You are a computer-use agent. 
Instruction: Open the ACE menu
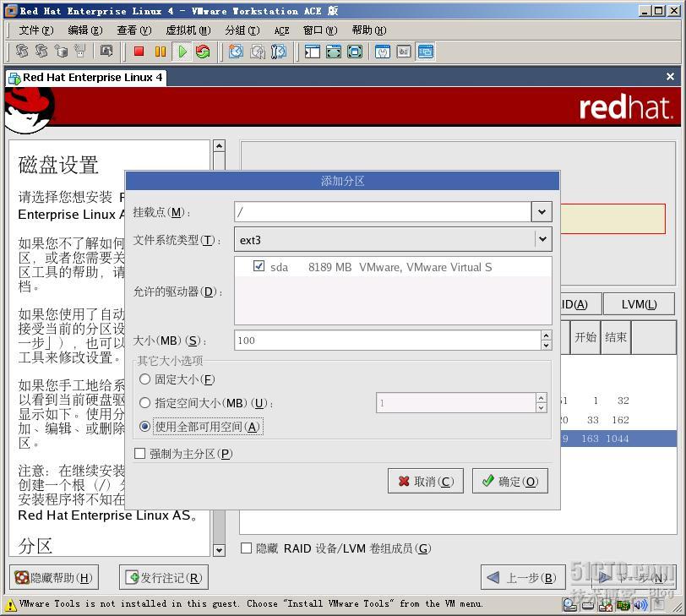[x=282, y=30]
